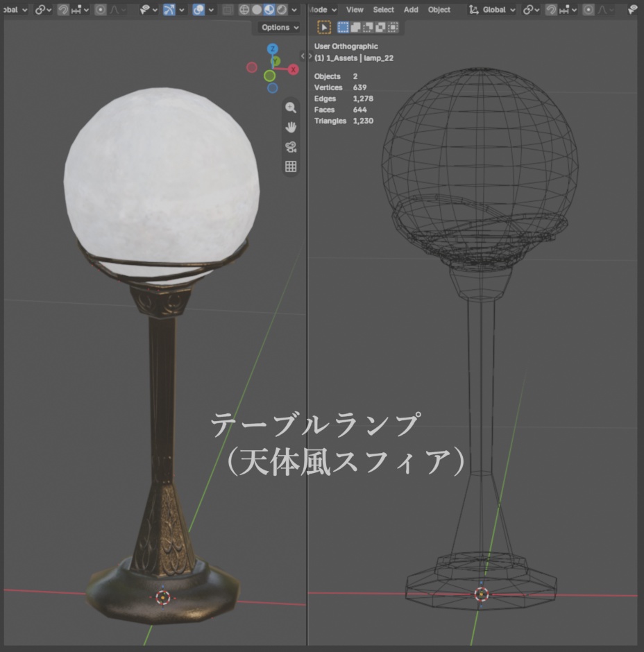The image size is (644, 652).
Task: Switch to Rendered viewport shading
Action: tap(282, 10)
